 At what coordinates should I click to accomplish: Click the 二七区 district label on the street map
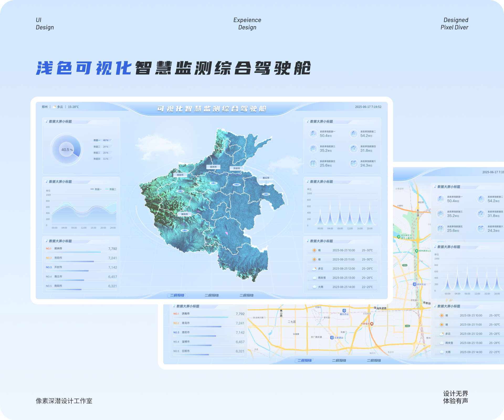[292, 322]
